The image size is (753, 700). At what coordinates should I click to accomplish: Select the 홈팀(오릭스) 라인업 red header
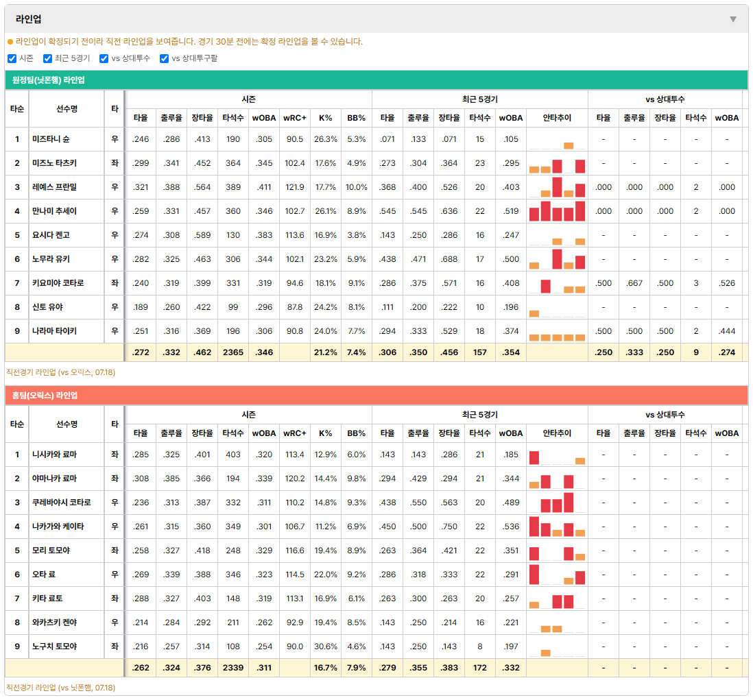[x=376, y=396]
